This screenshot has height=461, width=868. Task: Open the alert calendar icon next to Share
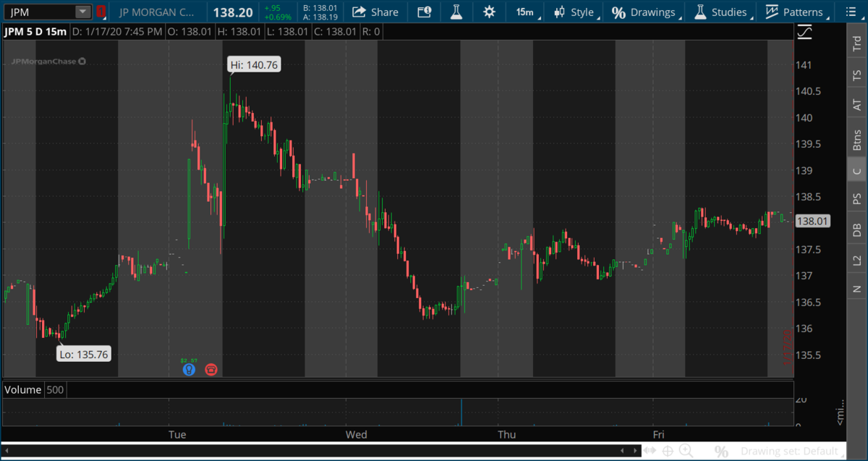pos(425,12)
